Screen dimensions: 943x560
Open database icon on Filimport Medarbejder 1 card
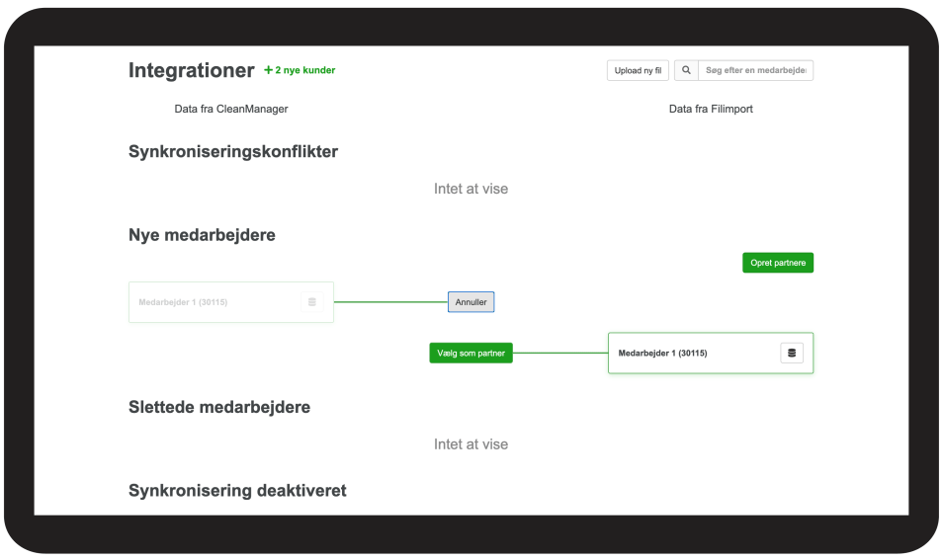pyautogui.click(x=792, y=354)
